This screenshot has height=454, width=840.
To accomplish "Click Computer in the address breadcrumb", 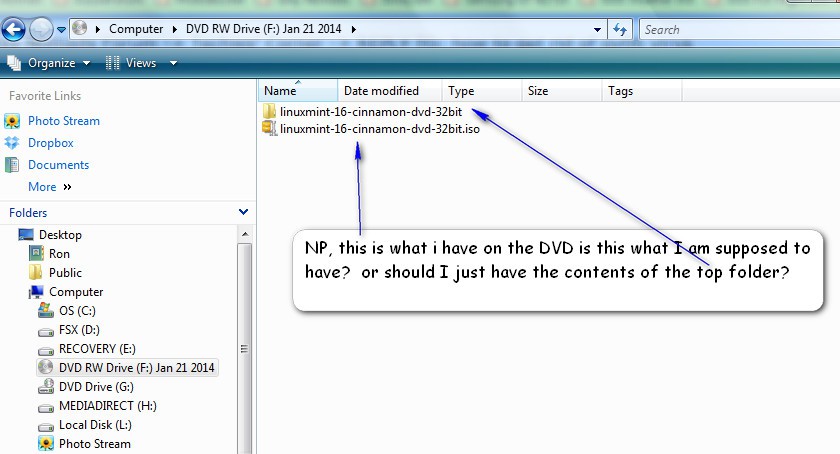I will pyautogui.click(x=135, y=29).
